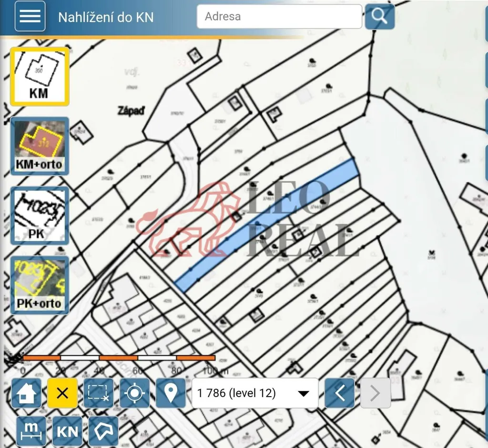
Task: Click into the Adresa search field
Action: click(279, 16)
